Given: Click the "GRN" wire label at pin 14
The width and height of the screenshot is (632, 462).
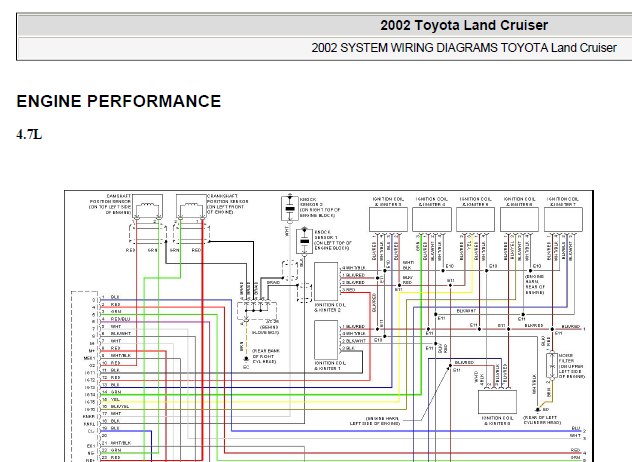Looking at the screenshot, I should (x=115, y=392).
